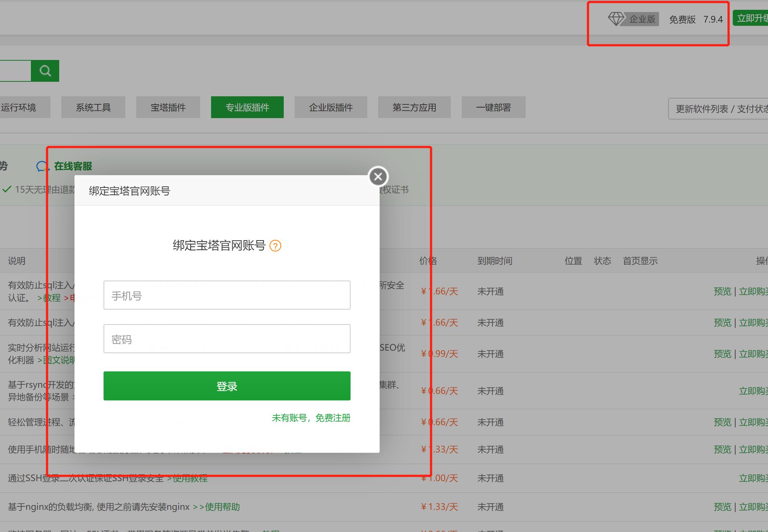Click the green search magnifier button
The height and width of the screenshot is (532, 768).
(45, 71)
